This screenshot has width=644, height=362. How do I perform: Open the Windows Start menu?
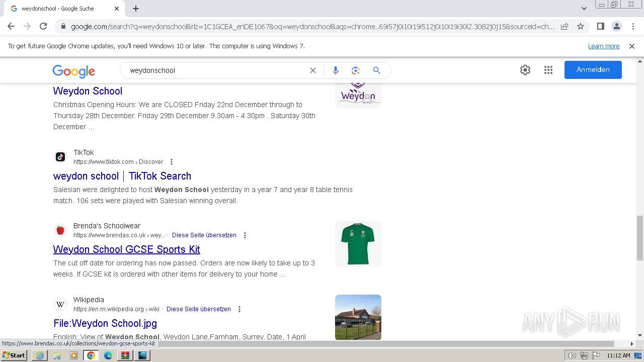point(14,355)
